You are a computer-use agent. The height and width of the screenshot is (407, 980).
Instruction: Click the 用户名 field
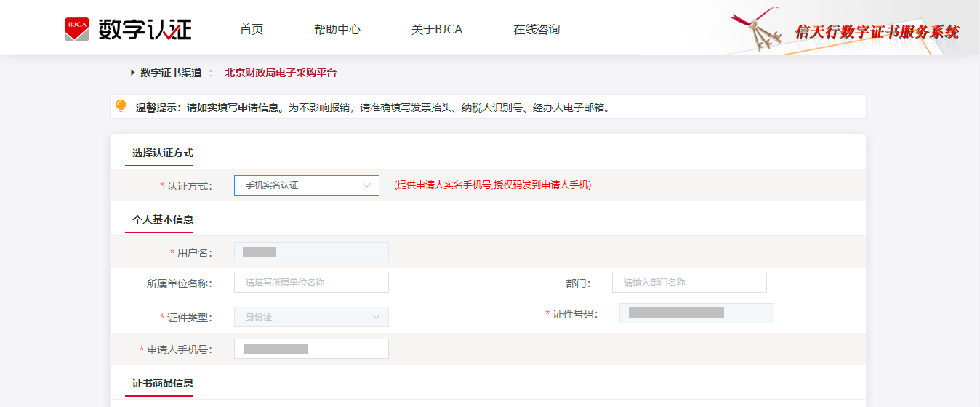tap(311, 252)
